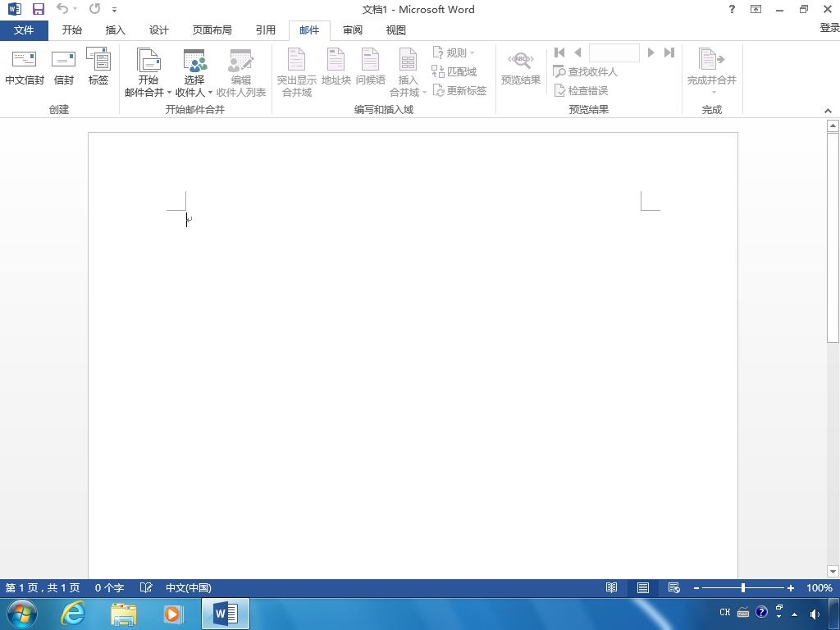Create a Chinese envelope (中文信封)
The image size is (840, 630).
[24, 68]
